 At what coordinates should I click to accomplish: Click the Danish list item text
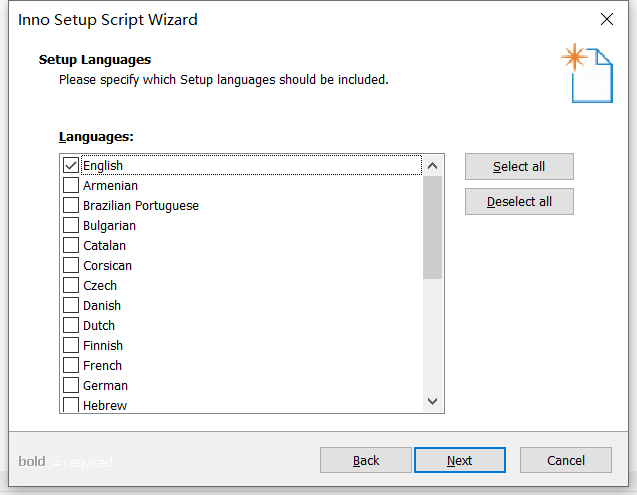[x=102, y=306]
